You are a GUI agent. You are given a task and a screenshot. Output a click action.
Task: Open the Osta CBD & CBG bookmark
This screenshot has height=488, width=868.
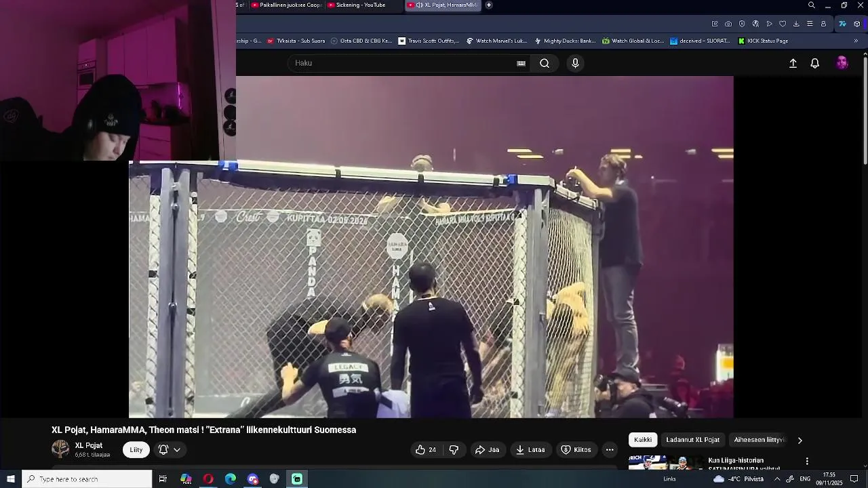[361, 41]
